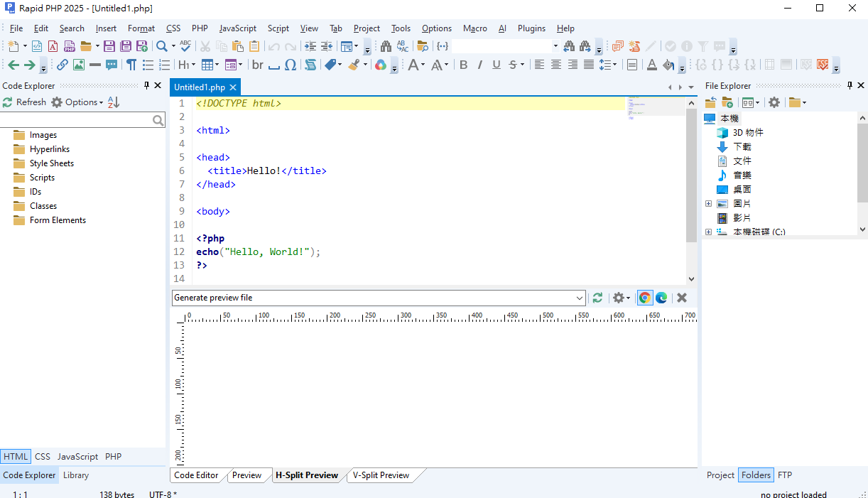Click the paragraph pilcrow icon
868x498 pixels.
point(131,65)
